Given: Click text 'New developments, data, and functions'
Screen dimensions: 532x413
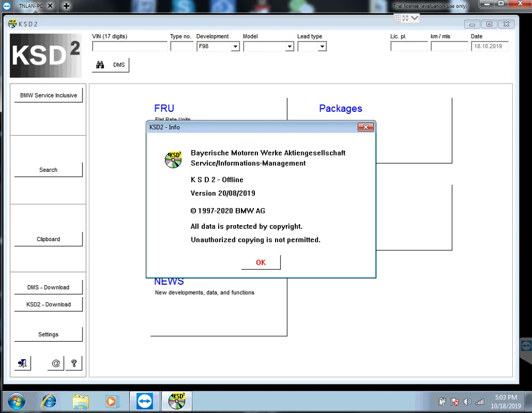Looking at the screenshot, I should (205, 293).
